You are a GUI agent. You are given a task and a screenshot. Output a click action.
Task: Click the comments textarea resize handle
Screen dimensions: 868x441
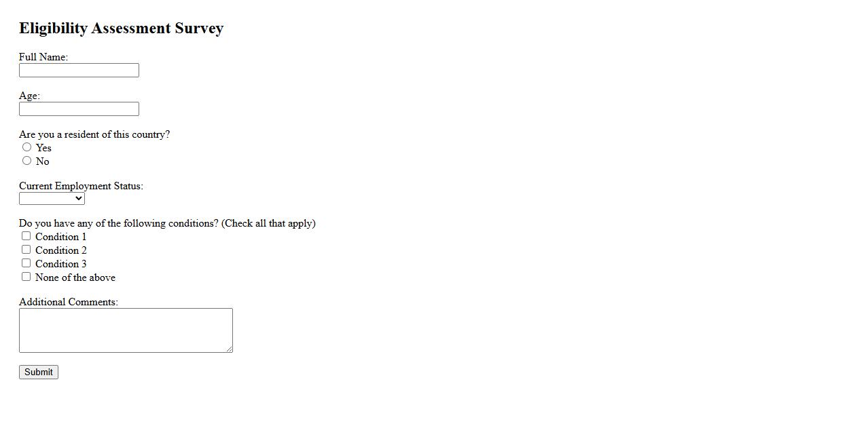pyautogui.click(x=229, y=349)
